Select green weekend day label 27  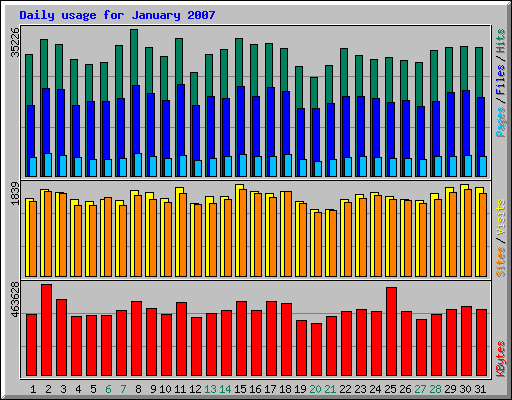pyautogui.click(x=420, y=389)
